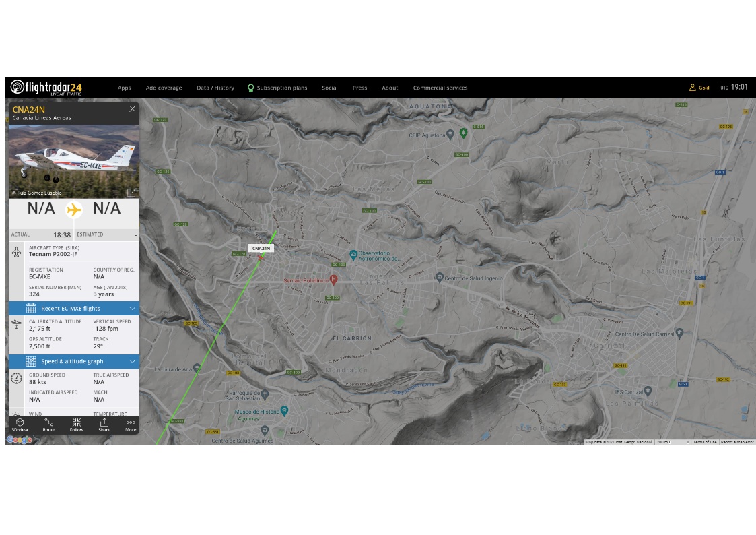Click Centro de Salud Ingenio marker
Viewport: 756px width, 535px height.
[439, 277]
